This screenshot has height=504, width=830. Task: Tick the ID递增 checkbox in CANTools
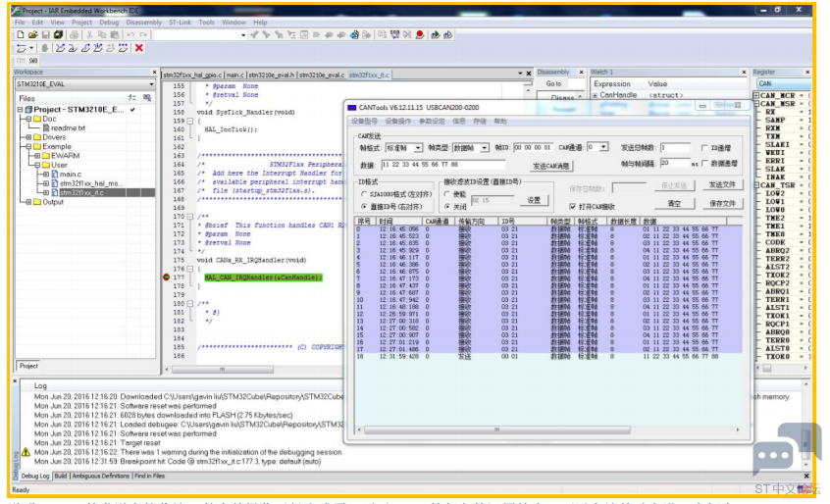pyautogui.click(x=704, y=148)
